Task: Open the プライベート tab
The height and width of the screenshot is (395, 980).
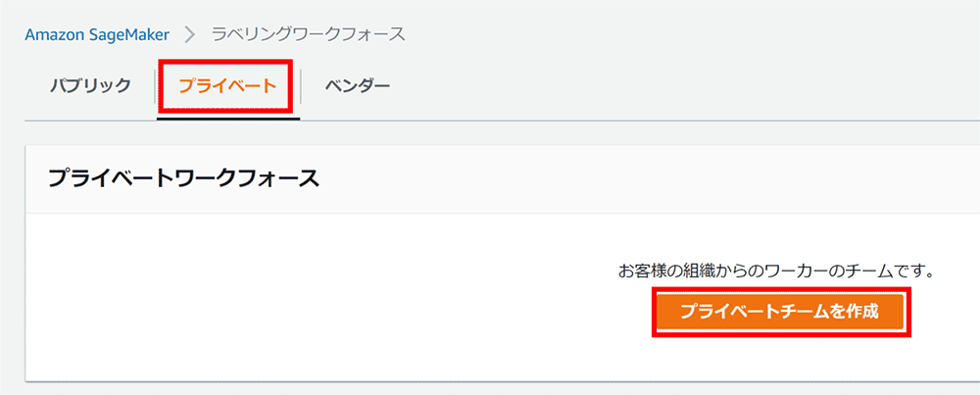Action: point(227,86)
